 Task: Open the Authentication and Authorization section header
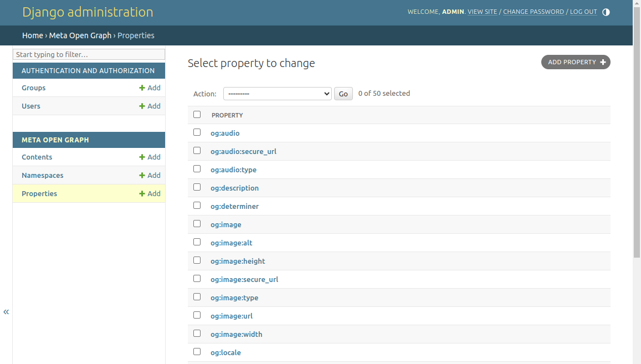(88, 71)
